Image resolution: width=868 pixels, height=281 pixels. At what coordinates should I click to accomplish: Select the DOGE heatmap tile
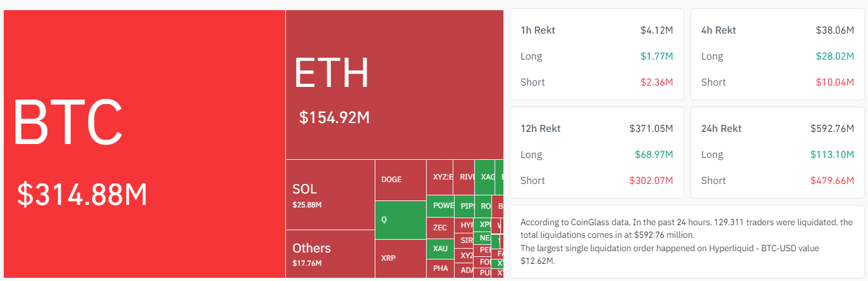400,180
